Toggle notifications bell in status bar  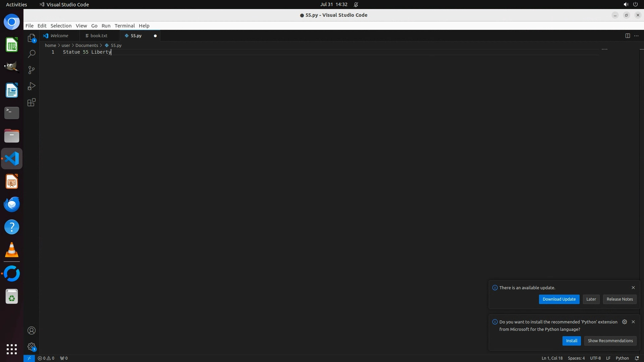pos(637,358)
